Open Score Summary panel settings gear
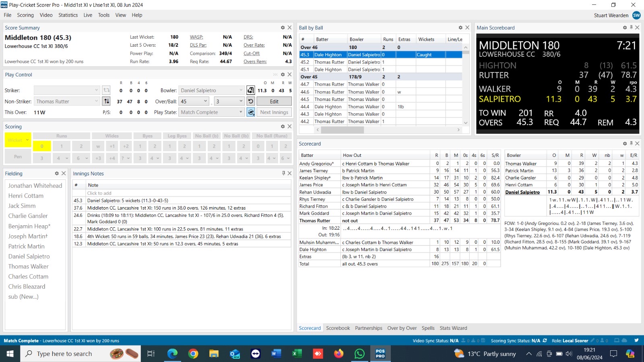The image size is (644, 362). (283, 28)
